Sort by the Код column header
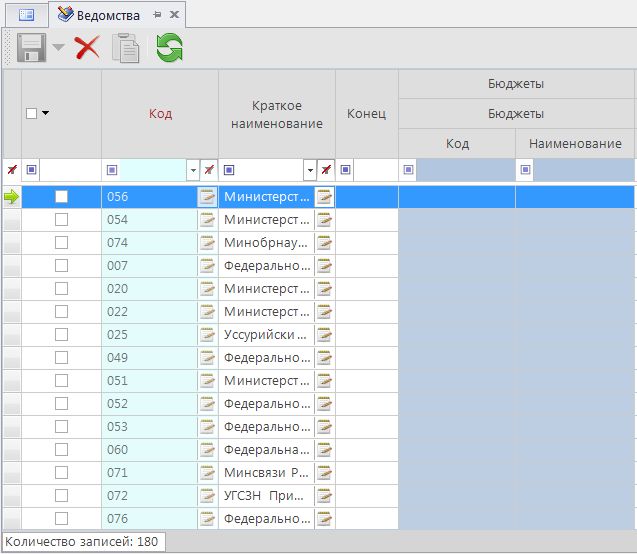The width and height of the screenshot is (637, 554). [160, 113]
